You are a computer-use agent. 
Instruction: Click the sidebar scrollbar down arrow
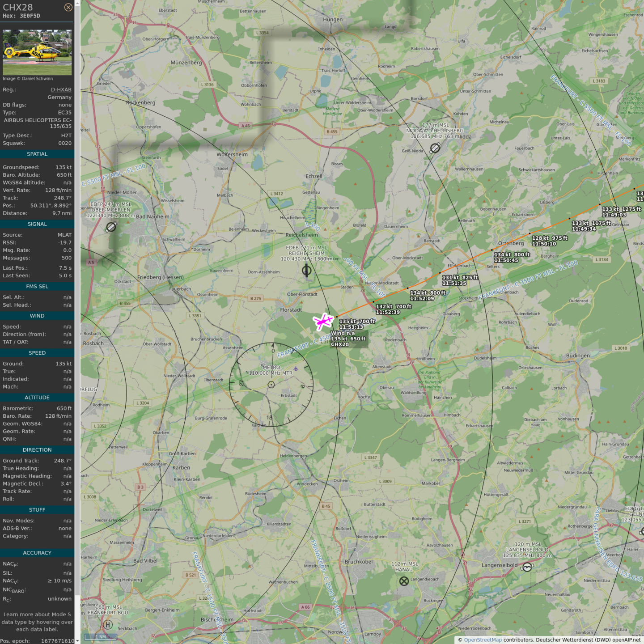(77, 641)
